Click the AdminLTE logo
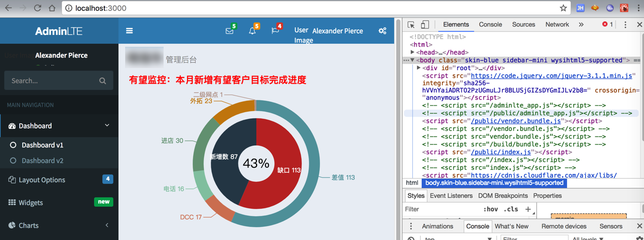Screen dimensions: 644x240 point(59,31)
